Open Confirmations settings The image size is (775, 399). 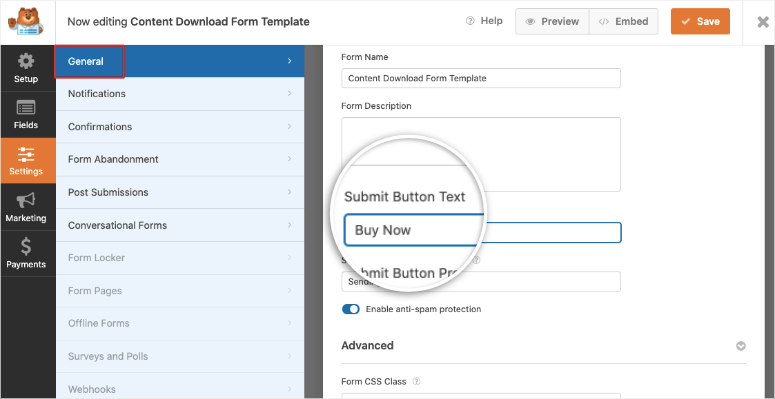pyautogui.click(x=180, y=127)
